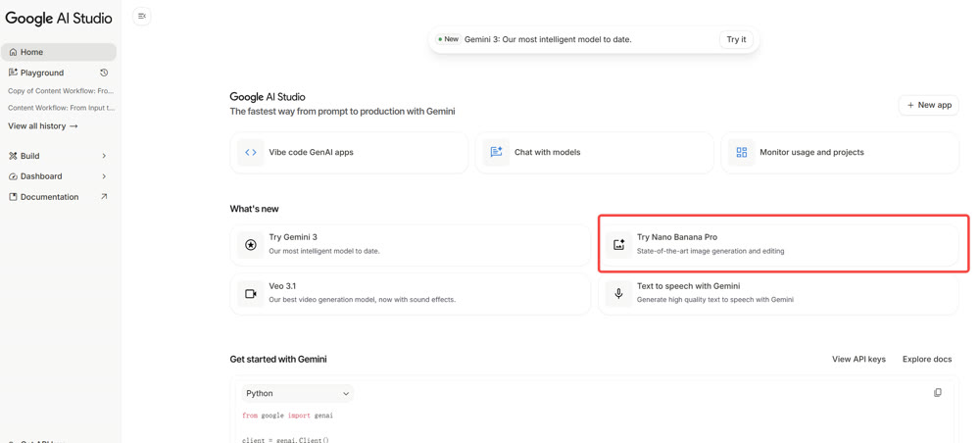Click View API keys link
The image size is (980, 443).
tap(858, 360)
